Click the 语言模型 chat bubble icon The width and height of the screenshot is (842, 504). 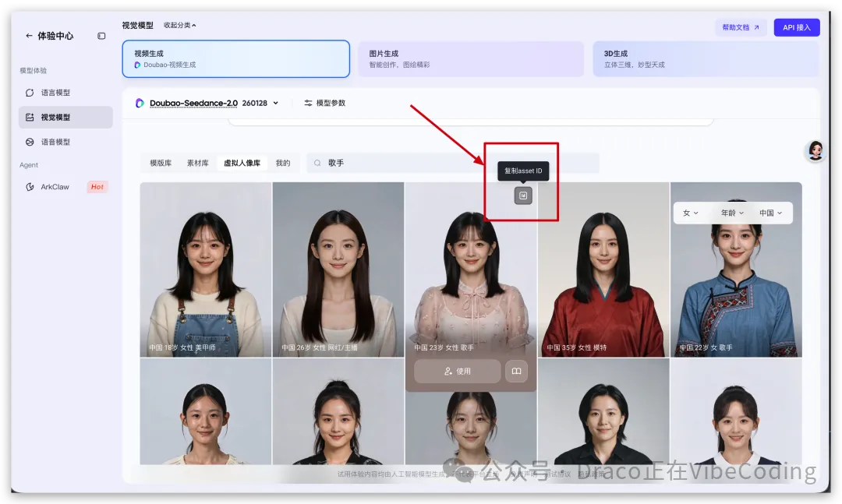30,93
